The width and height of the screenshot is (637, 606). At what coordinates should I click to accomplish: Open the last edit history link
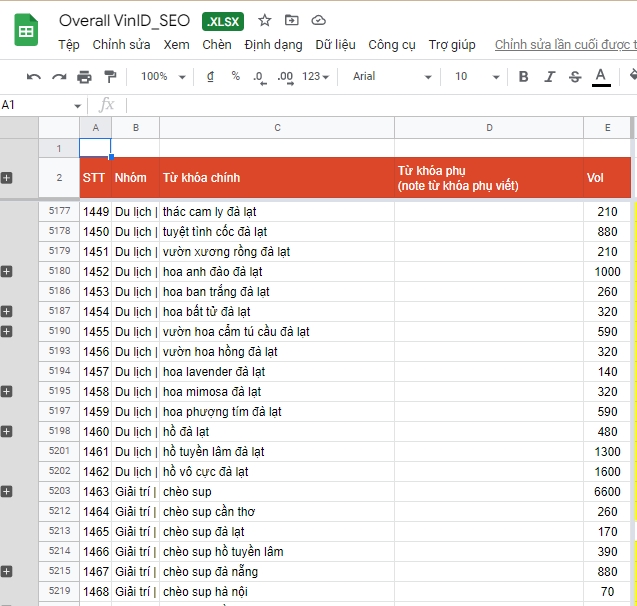[x=566, y=45]
